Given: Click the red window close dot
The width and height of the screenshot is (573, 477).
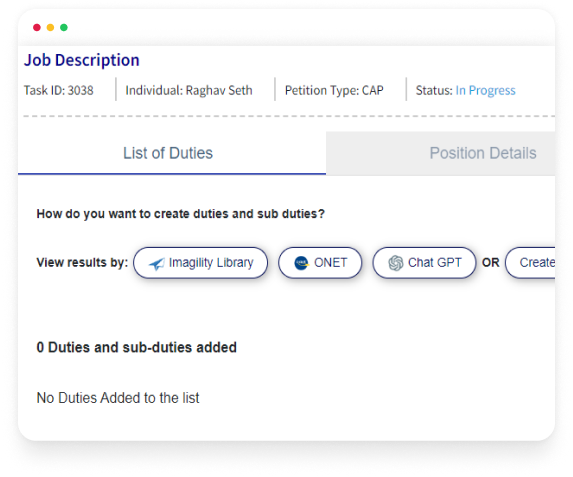Looking at the screenshot, I should pyautogui.click(x=37, y=27).
